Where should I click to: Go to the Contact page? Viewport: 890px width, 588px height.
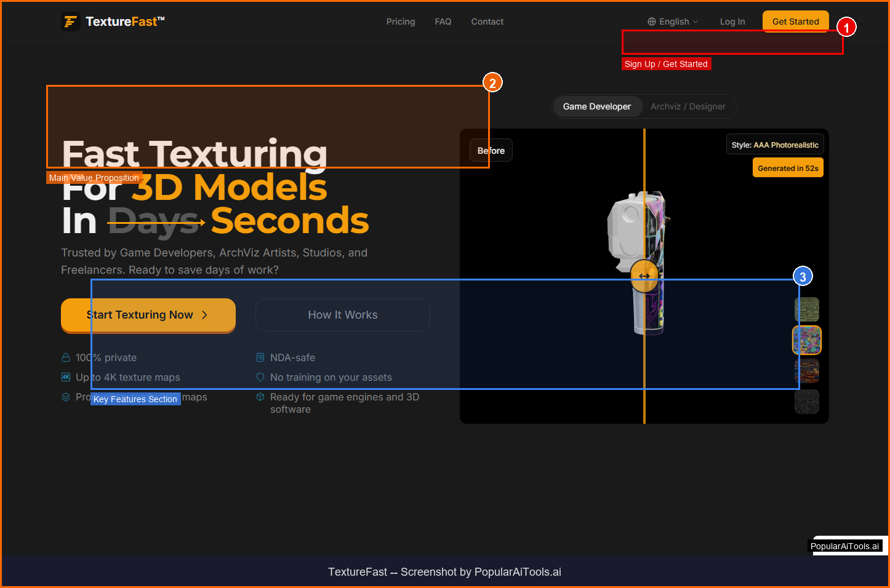(487, 22)
